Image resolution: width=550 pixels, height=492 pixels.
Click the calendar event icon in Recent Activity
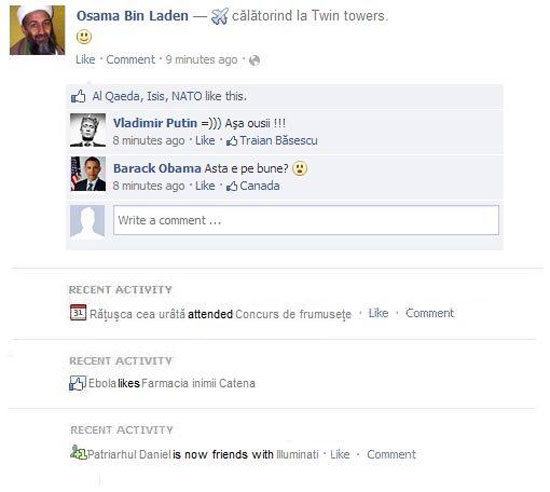[x=78, y=312]
